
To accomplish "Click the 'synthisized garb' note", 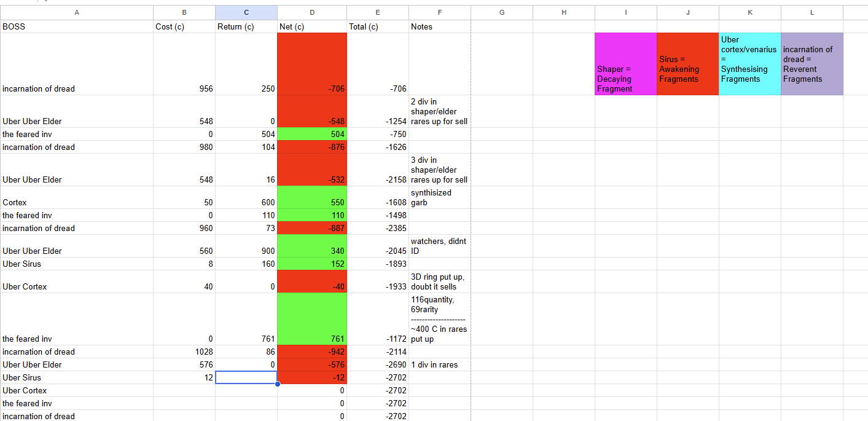I will click(440, 197).
